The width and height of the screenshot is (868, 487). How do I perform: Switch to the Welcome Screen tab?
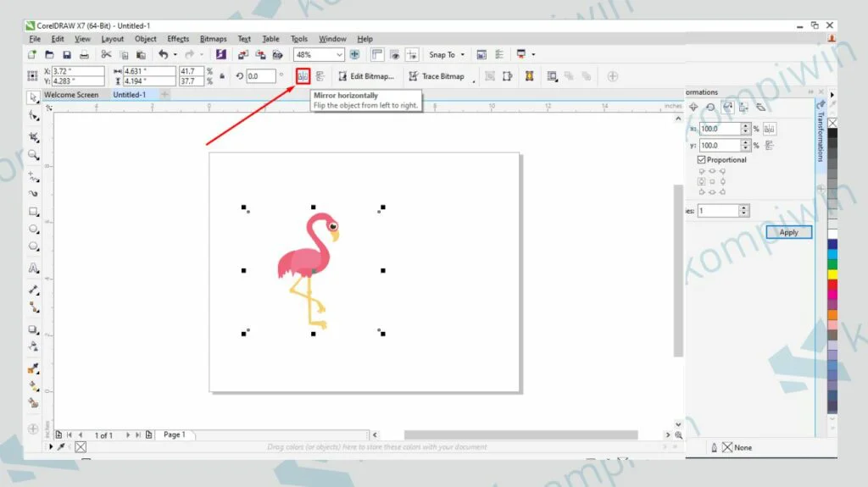71,95
